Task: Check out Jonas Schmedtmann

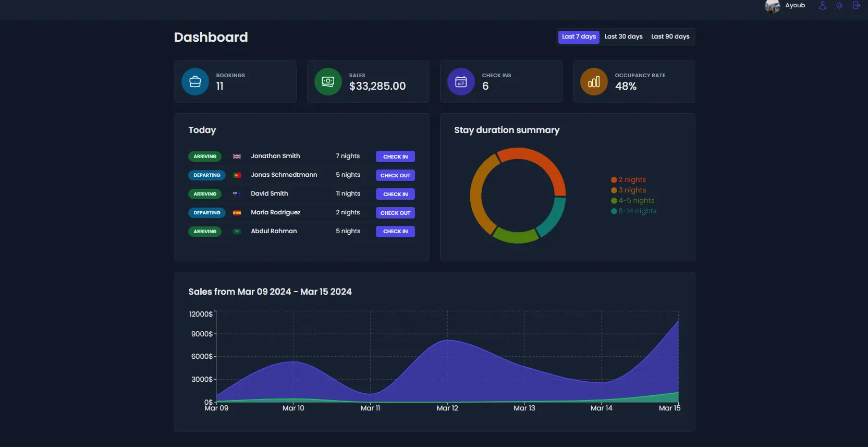Action: pyautogui.click(x=395, y=176)
